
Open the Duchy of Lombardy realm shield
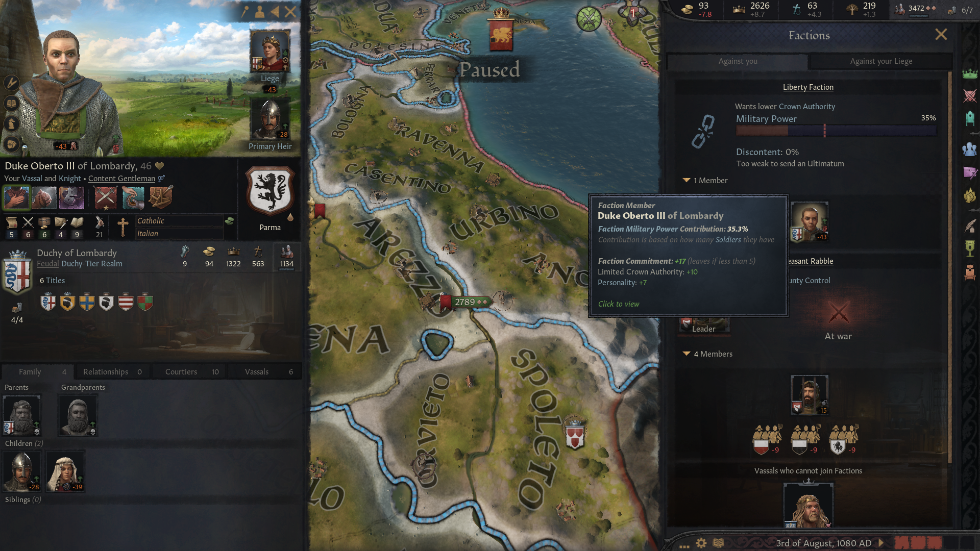click(17, 271)
